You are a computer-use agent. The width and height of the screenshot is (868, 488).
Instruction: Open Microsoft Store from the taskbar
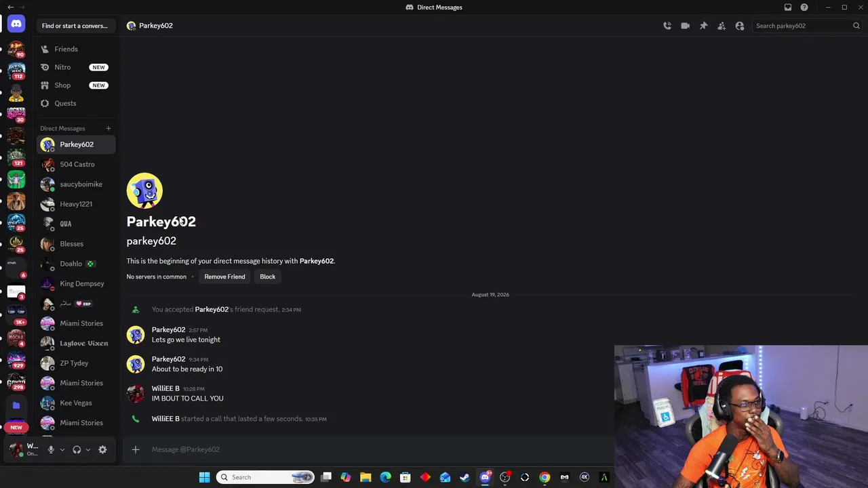coord(406,477)
